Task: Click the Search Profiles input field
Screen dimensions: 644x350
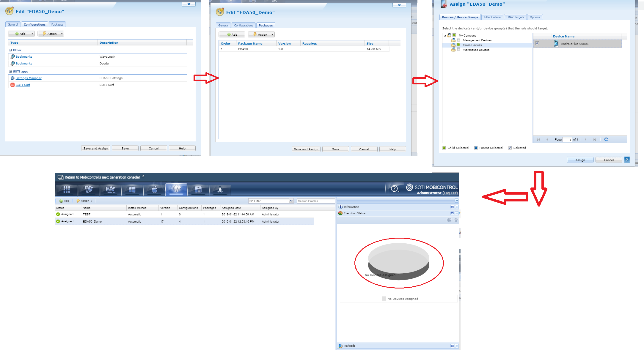Action: tap(315, 201)
